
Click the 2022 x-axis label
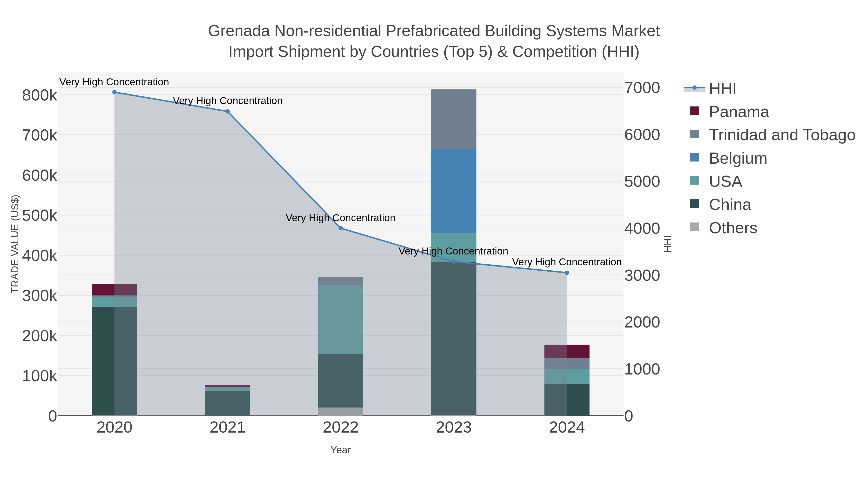pos(341,428)
